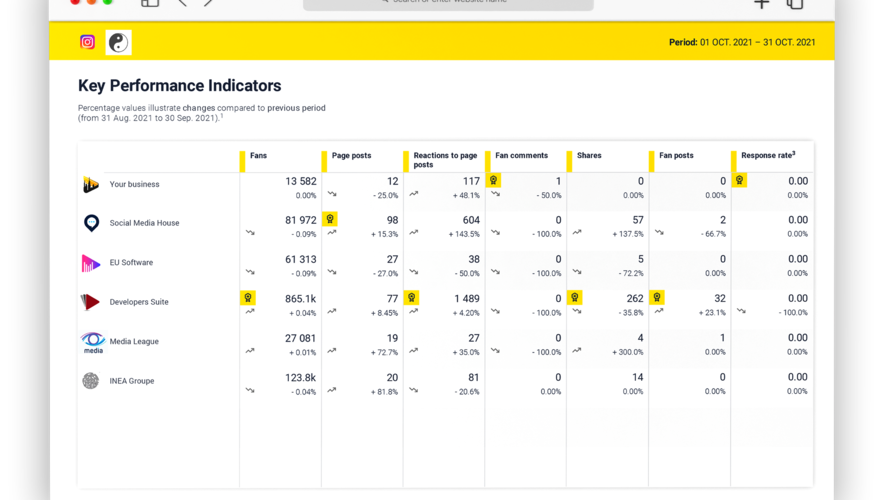Click Developers Suite reactions value 1 489

[467, 299]
